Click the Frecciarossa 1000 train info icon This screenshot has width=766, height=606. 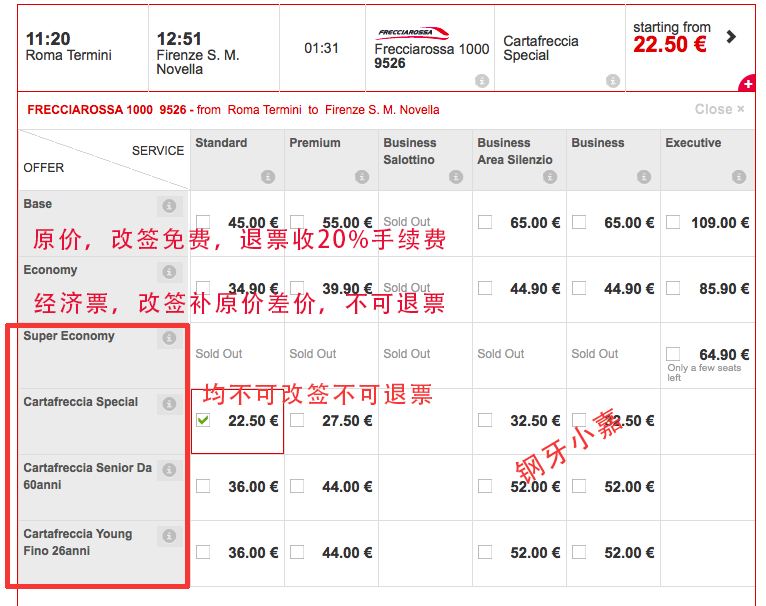click(481, 81)
